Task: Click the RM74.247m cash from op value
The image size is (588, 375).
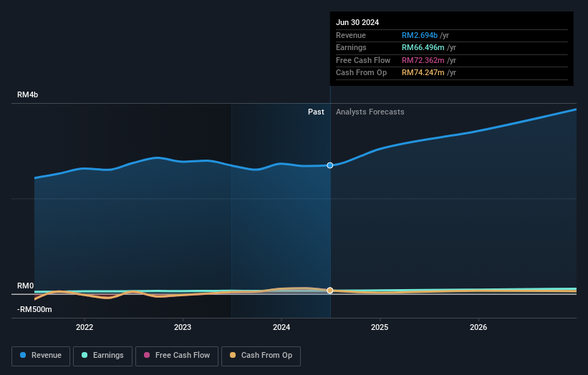Action: (423, 73)
